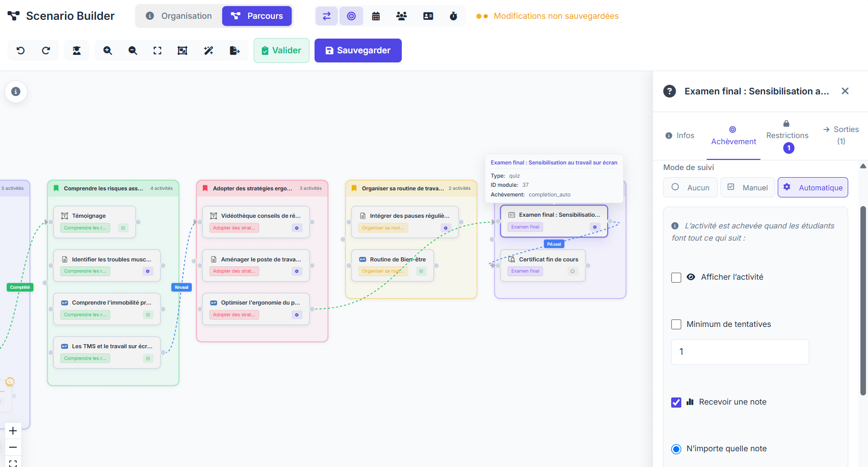Image resolution: width=868 pixels, height=467 pixels.
Task: Click the minimum attempts number field
Action: (x=740, y=352)
